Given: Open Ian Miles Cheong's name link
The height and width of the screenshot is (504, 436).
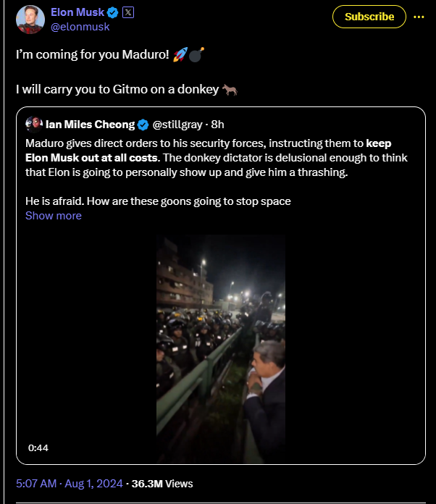Looking at the screenshot, I should click(x=90, y=125).
